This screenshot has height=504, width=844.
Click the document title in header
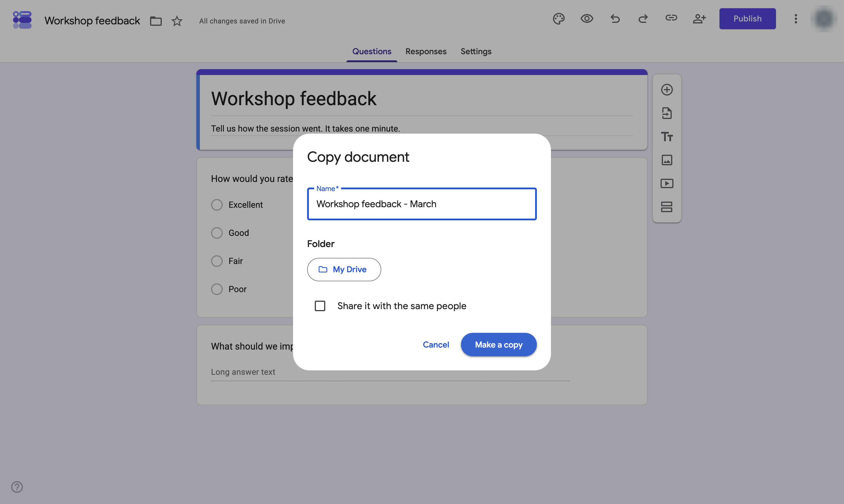pos(92,21)
